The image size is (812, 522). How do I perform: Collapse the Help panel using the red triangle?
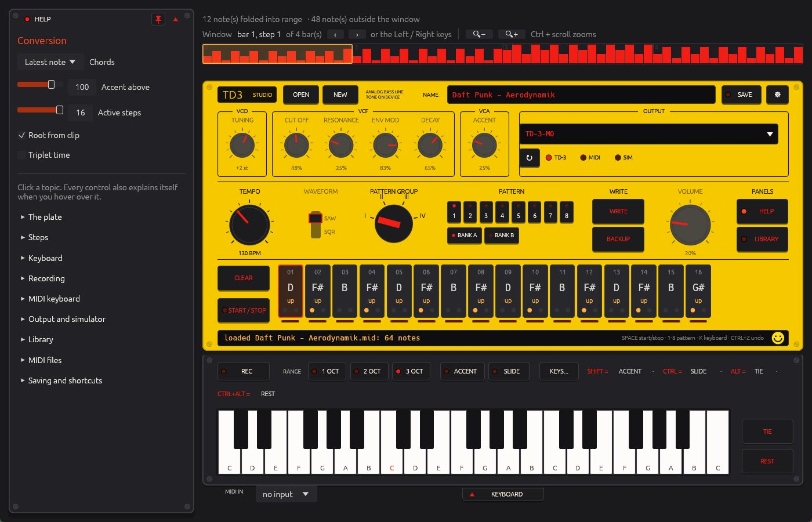click(x=176, y=19)
